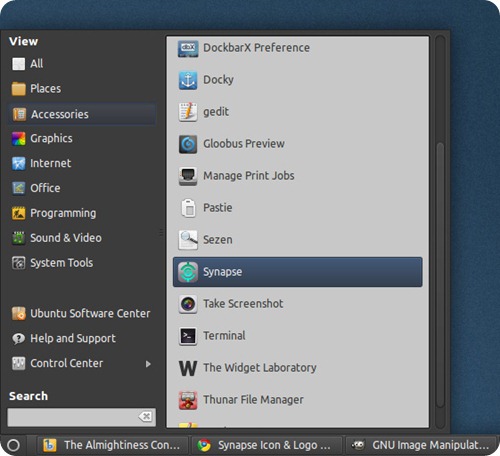Launch Docky via its anchor icon
Viewport: 500px width, 456px height.
(x=188, y=80)
